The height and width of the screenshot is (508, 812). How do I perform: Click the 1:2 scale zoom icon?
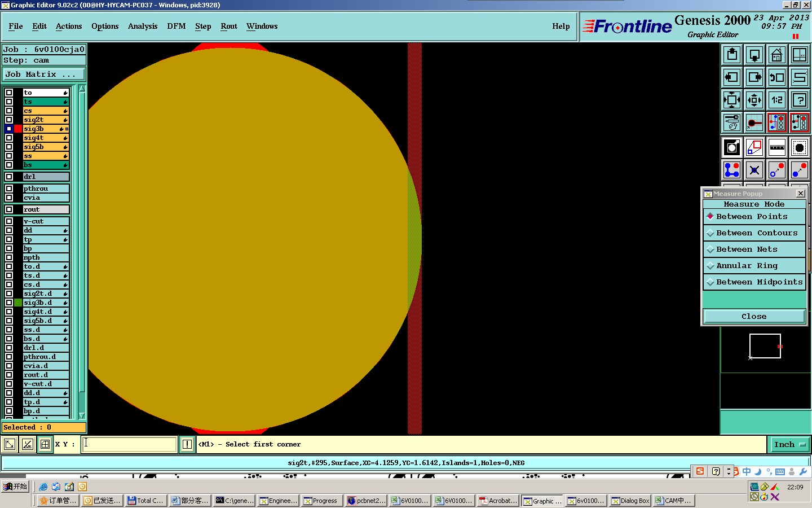click(x=777, y=100)
